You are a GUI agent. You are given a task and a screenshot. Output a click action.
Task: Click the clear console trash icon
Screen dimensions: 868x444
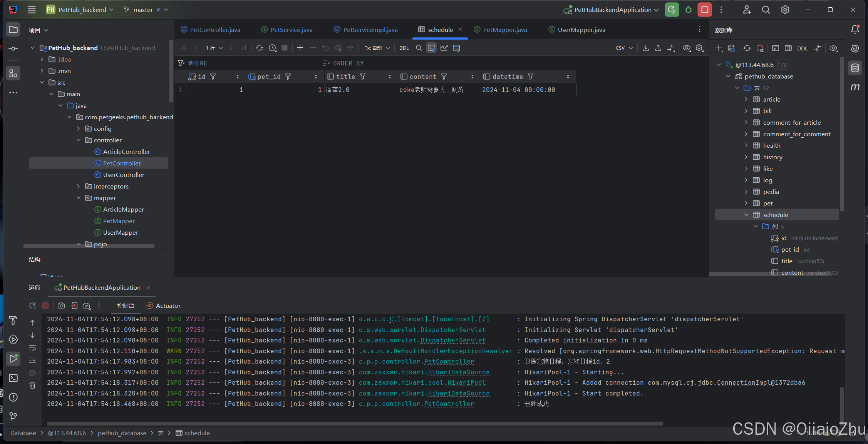coord(32,385)
